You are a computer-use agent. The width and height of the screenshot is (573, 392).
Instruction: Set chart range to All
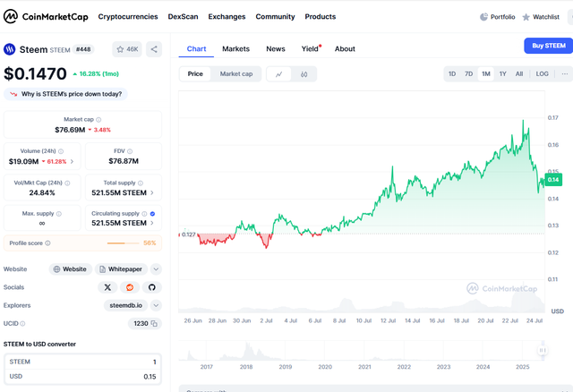click(519, 74)
